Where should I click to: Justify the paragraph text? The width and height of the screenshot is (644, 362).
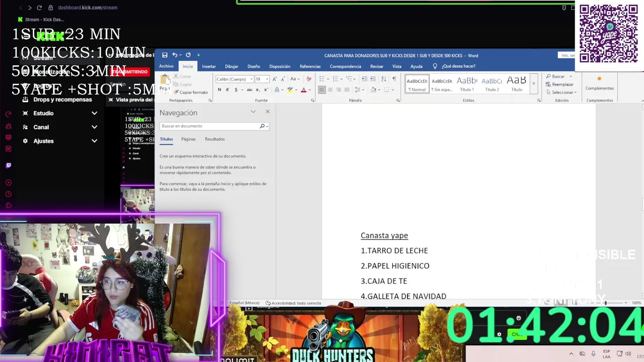347,89
